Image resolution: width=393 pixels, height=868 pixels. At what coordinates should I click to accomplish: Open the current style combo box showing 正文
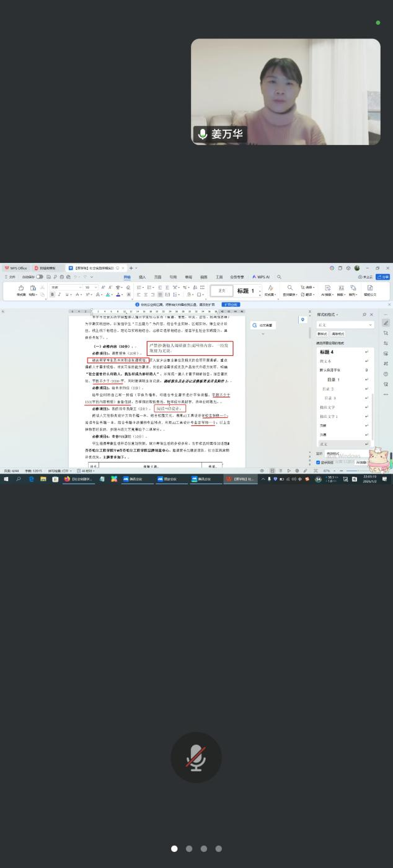345,325
